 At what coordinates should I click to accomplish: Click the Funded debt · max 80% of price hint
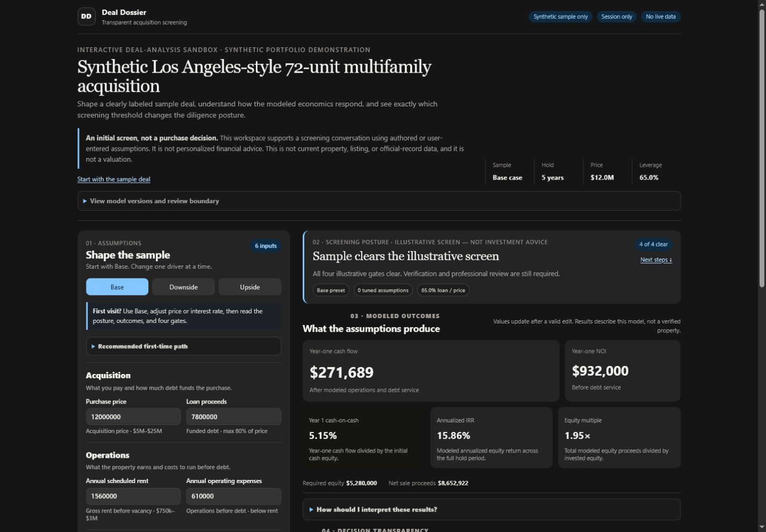[x=227, y=431]
